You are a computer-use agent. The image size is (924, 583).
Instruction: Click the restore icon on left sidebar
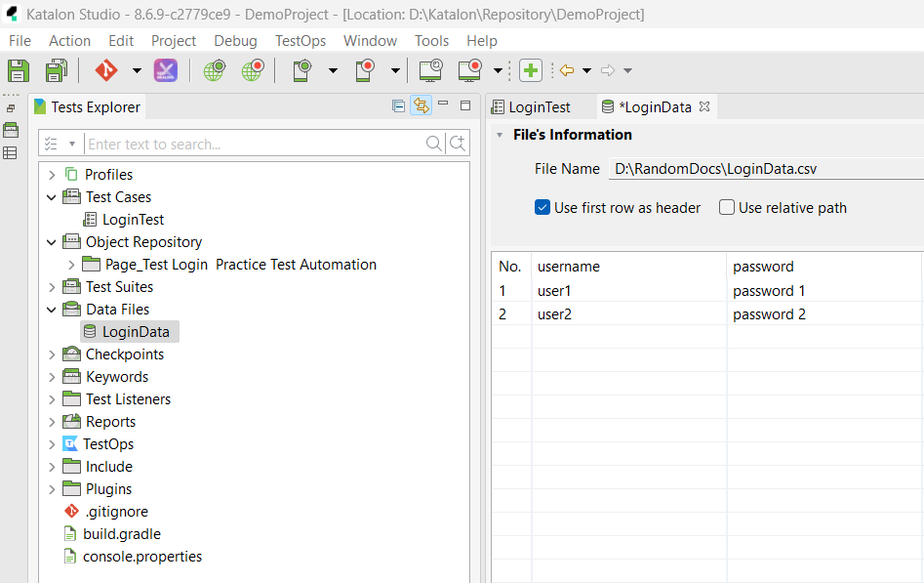[11, 108]
